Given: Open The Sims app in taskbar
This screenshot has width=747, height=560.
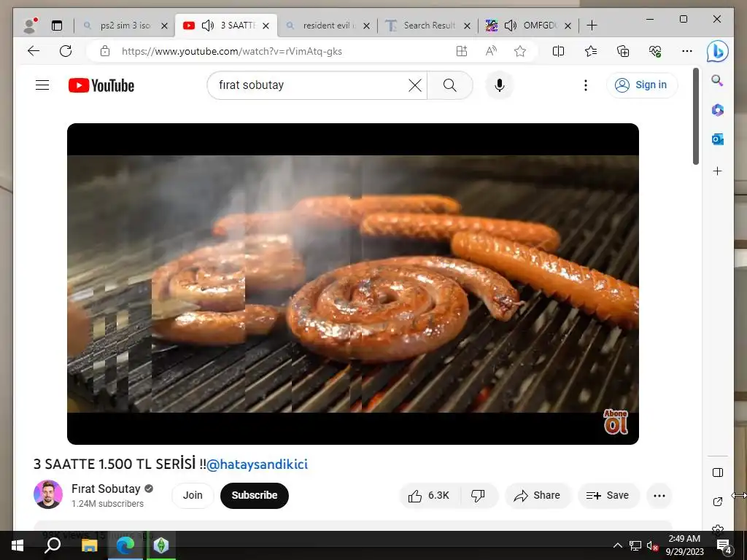Looking at the screenshot, I should (x=161, y=545).
